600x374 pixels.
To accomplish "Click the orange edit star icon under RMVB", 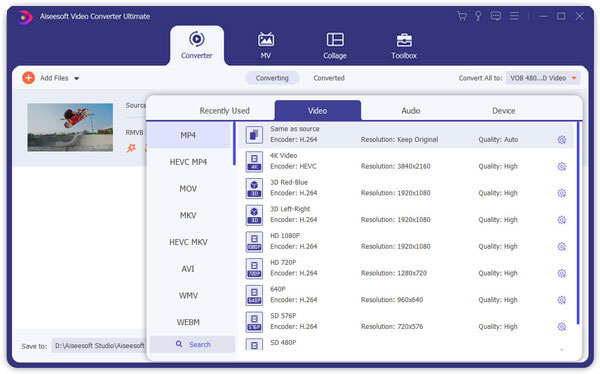I will (131, 148).
